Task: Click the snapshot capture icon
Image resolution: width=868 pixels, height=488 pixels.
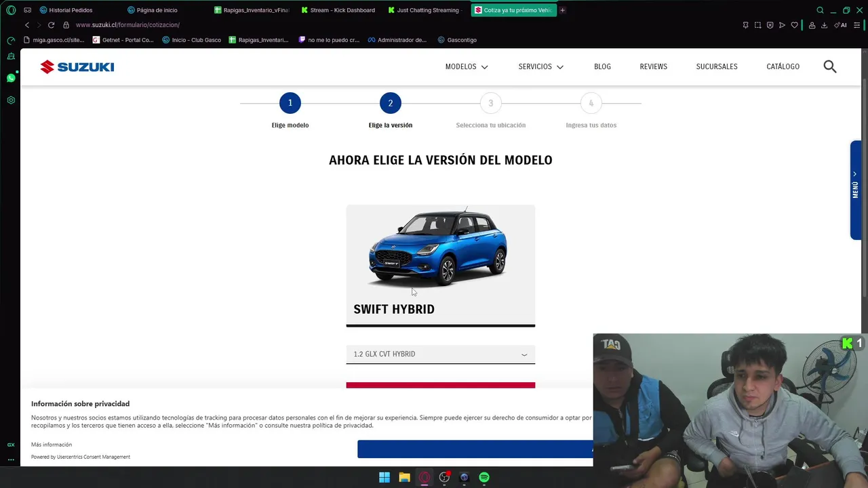Action: pos(757,25)
